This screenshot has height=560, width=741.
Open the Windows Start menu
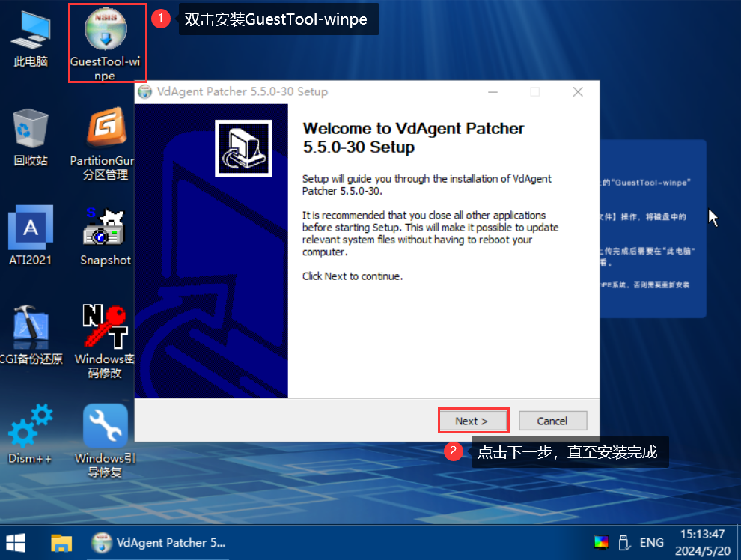(16, 542)
